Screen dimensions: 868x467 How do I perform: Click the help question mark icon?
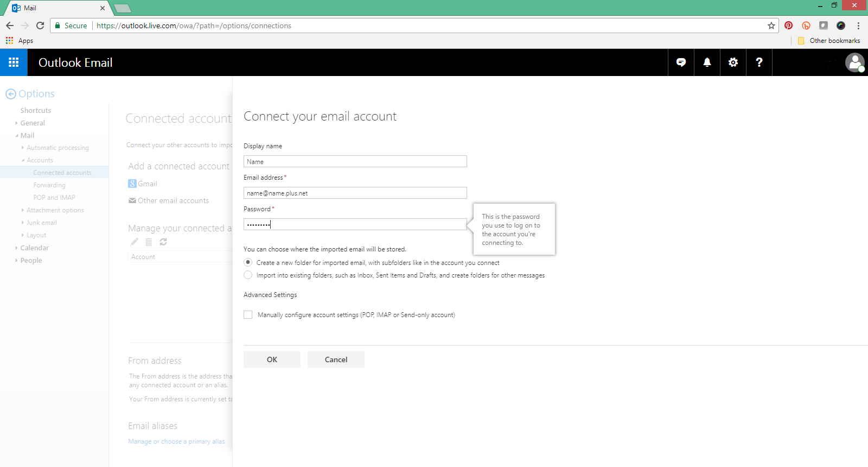coord(759,62)
